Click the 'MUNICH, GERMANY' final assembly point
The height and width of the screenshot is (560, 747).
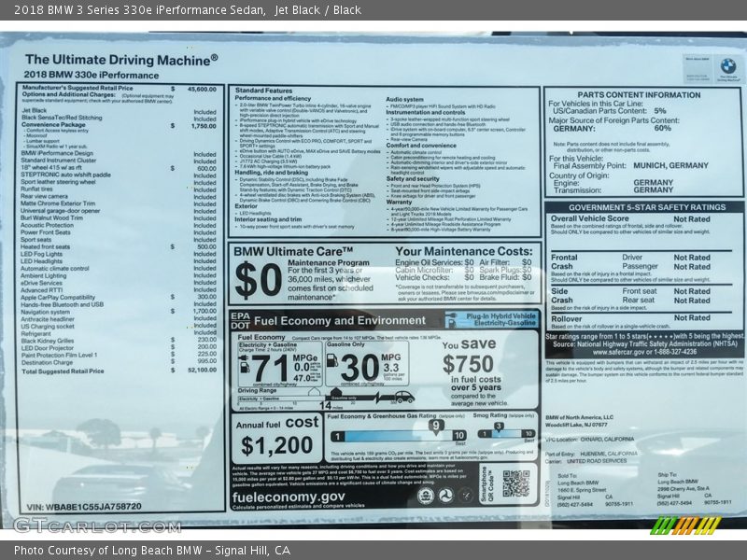pos(670,166)
